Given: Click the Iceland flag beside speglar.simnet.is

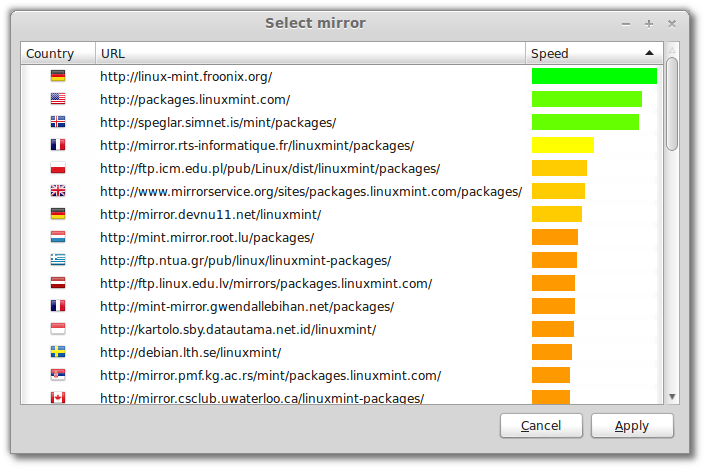Looking at the screenshot, I should (58, 122).
